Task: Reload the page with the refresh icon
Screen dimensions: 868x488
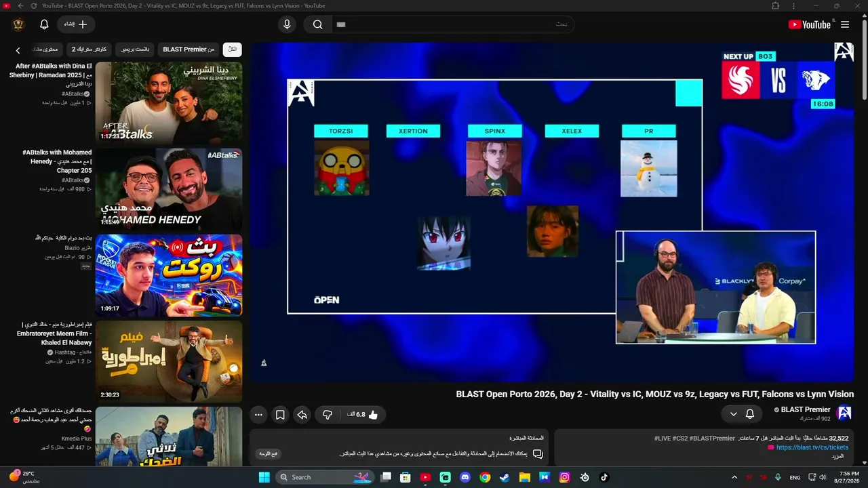Action: coord(34,6)
